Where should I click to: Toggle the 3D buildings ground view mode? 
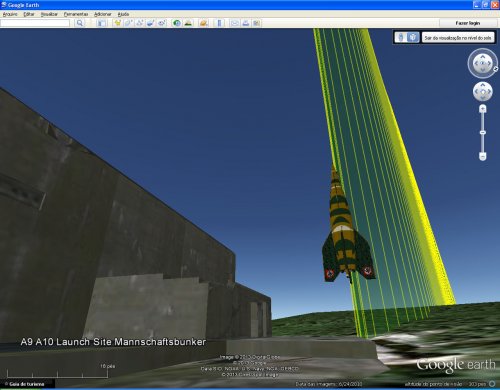click(x=413, y=37)
